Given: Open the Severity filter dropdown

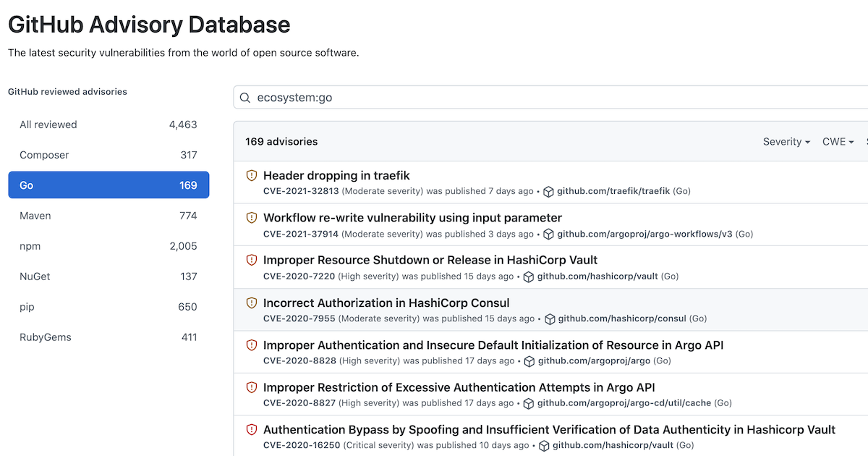Looking at the screenshot, I should tap(786, 141).
